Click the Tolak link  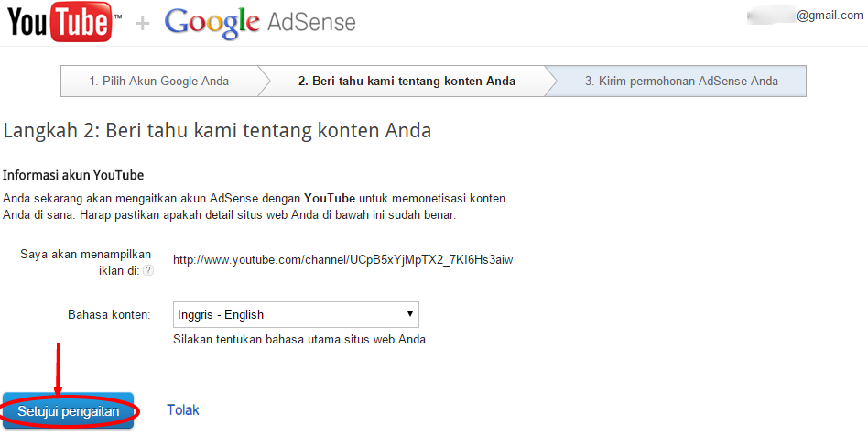(183, 410)
